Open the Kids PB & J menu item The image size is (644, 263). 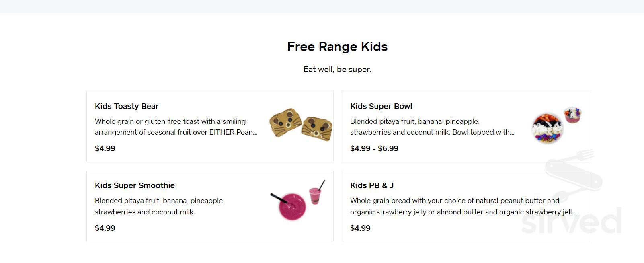point(372,185)
